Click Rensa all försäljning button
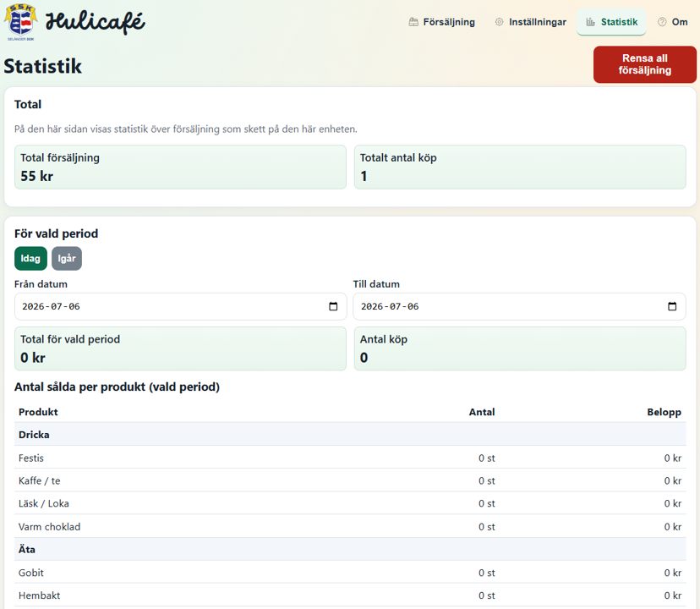 (645, 64)
